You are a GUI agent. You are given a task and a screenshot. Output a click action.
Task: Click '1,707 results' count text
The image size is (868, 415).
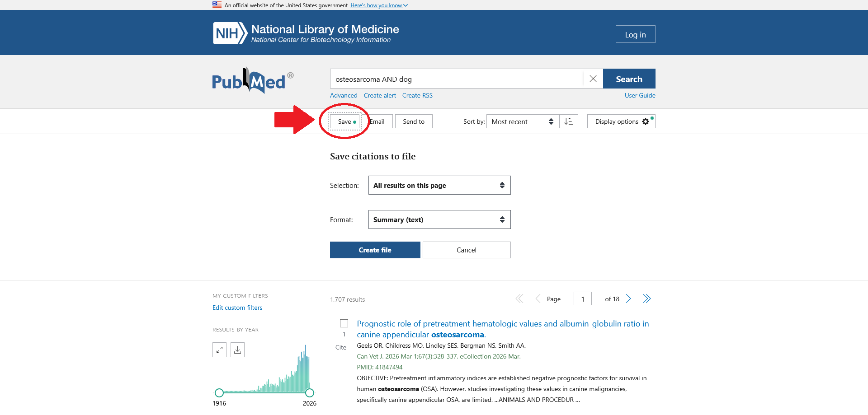click(347, 299)
